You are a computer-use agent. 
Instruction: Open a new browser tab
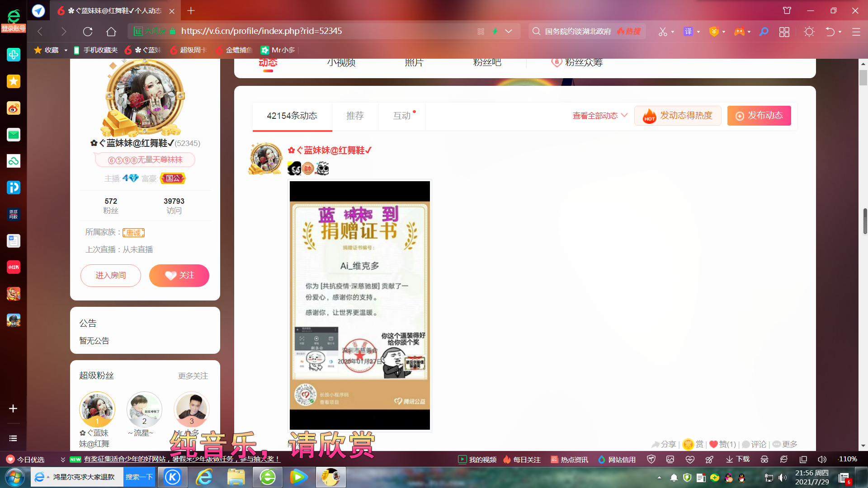pyautogui.click(x=191, y=10)
